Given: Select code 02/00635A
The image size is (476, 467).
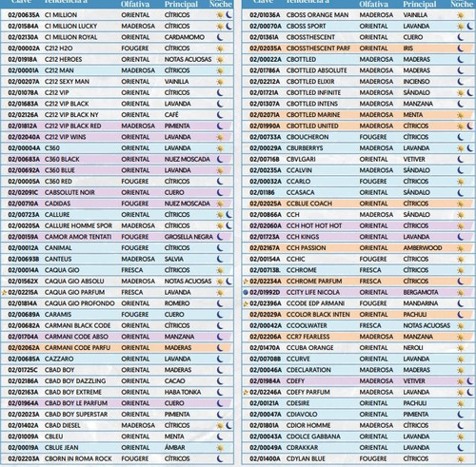Looking at the screenshot, I should coord(24,15).
